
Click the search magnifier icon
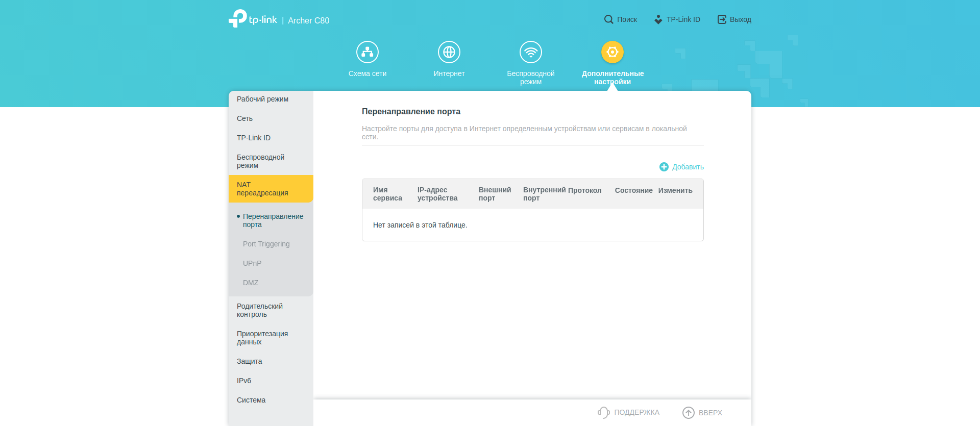[608, 19]
